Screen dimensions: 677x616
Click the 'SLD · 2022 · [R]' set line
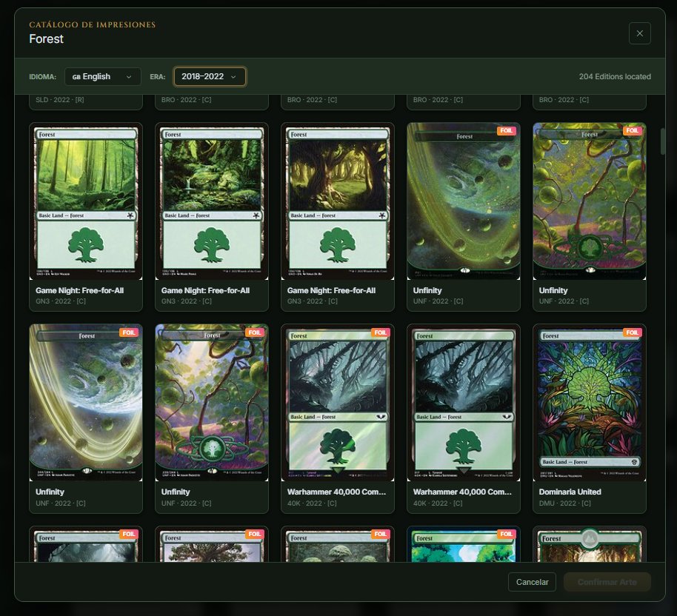[x=59, y=100]
